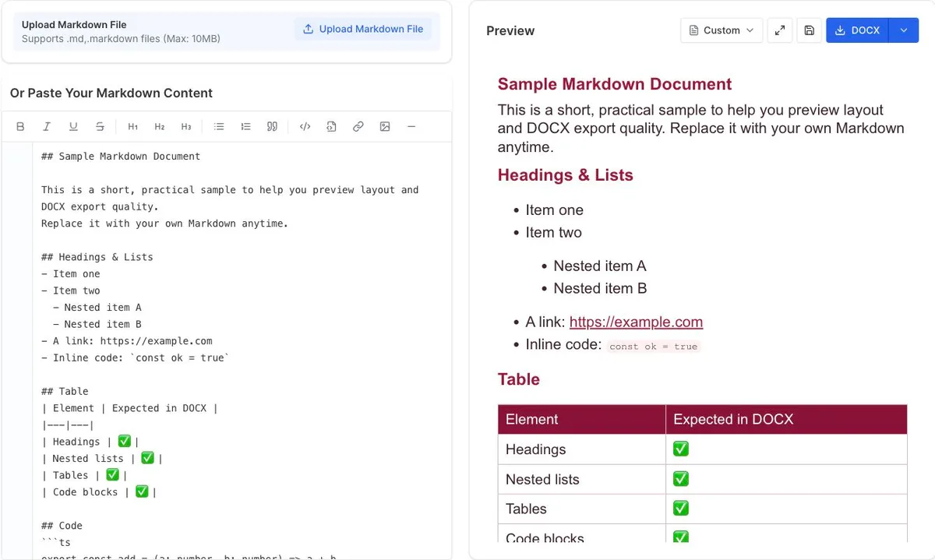
Task: Click the 'Expected in DOCX' table header
Action: [786, 419]
